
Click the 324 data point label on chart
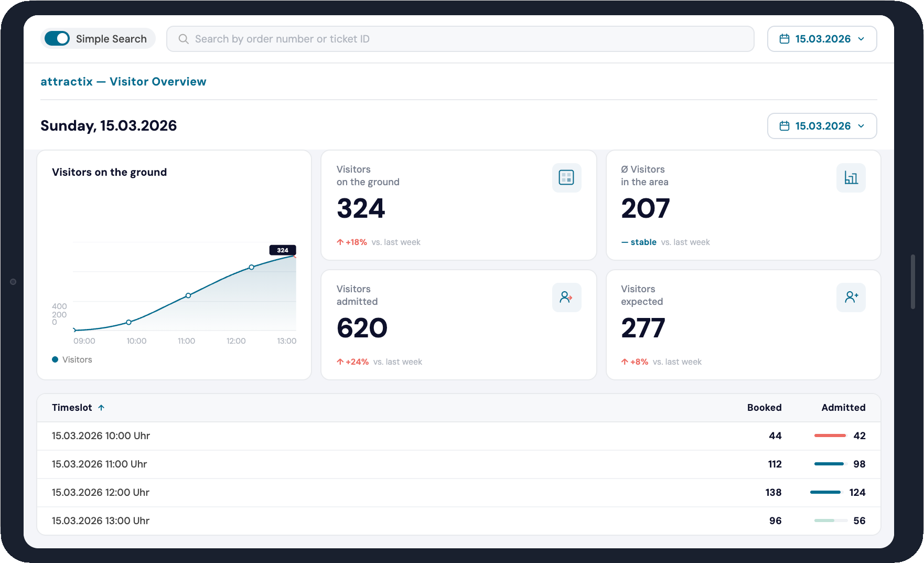point(283,250)
